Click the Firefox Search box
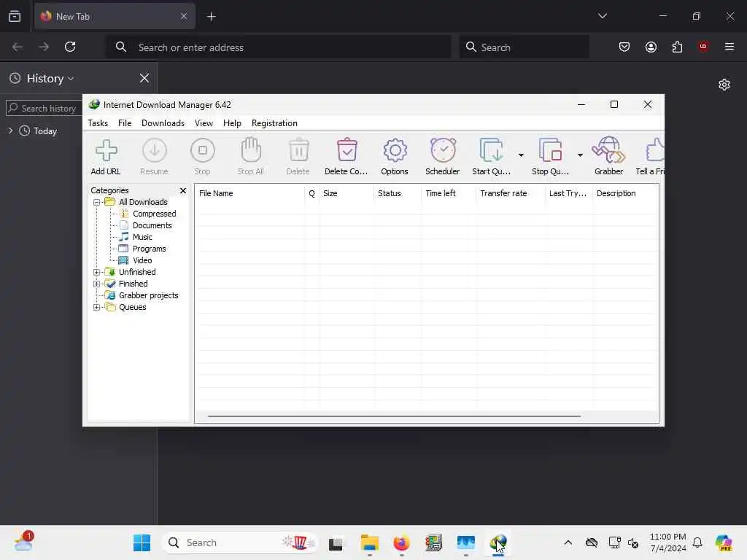The height and width of the screenshot is (560, 747). click(x=524, y=47)
